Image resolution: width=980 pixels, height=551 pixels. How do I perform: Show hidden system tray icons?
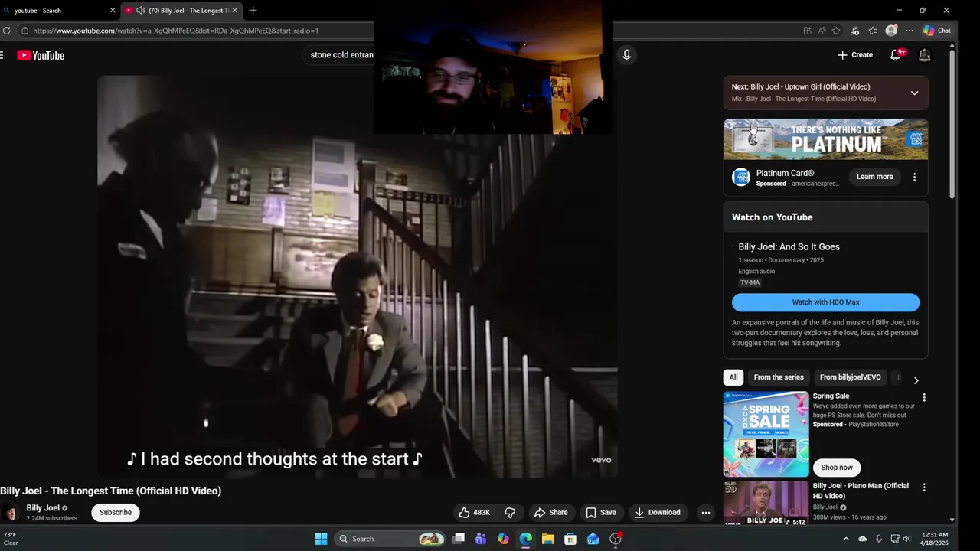[x=846, y=539]
